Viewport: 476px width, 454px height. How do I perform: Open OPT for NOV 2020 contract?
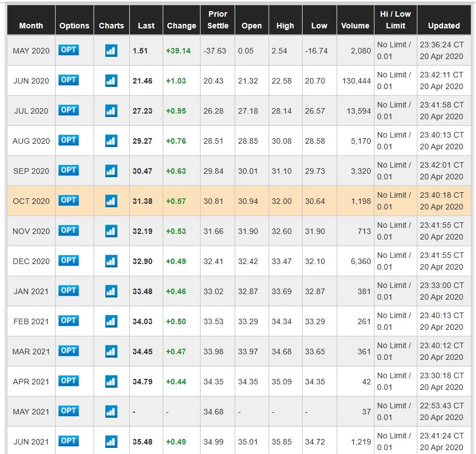[69, 231]
